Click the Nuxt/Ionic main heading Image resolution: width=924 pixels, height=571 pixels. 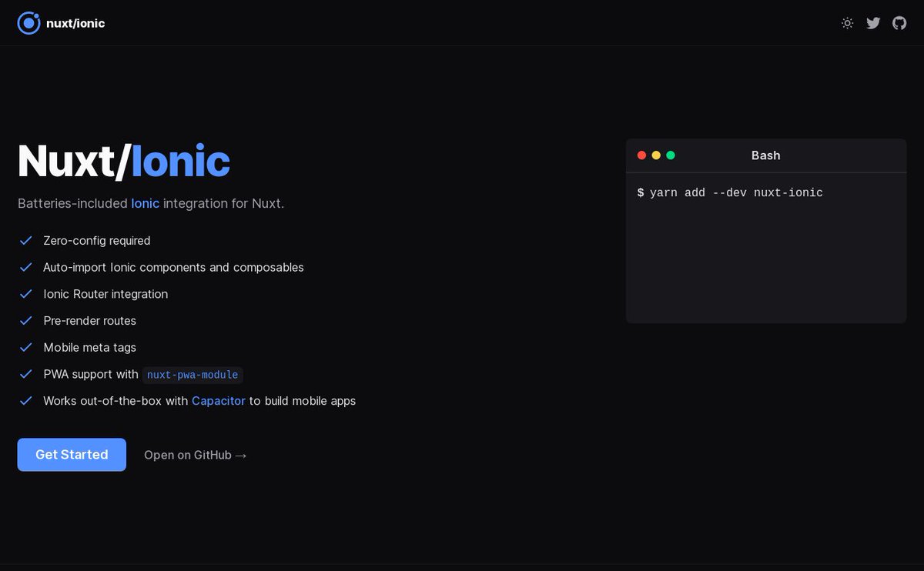coord(124,161)
